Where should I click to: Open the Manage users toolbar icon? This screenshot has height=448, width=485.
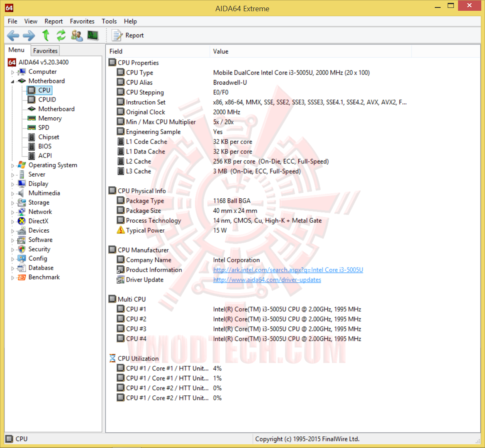[x=77, y=36]
